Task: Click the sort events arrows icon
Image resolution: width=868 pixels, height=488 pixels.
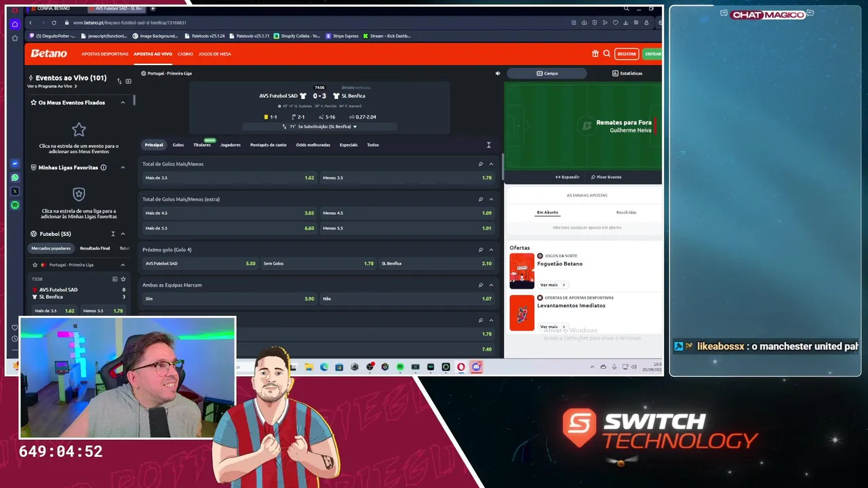Action: pos(119,81)
